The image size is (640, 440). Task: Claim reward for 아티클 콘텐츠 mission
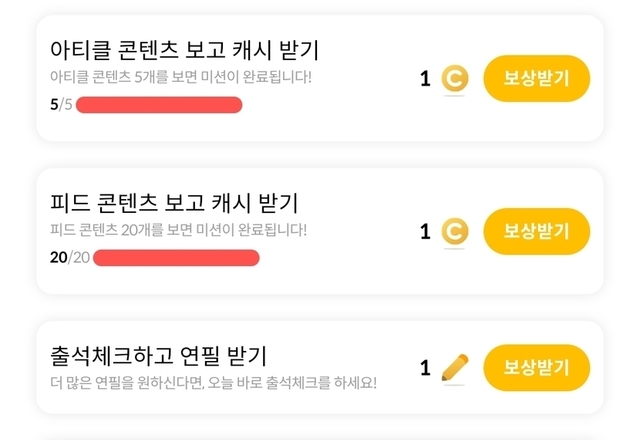click(536, 78)
